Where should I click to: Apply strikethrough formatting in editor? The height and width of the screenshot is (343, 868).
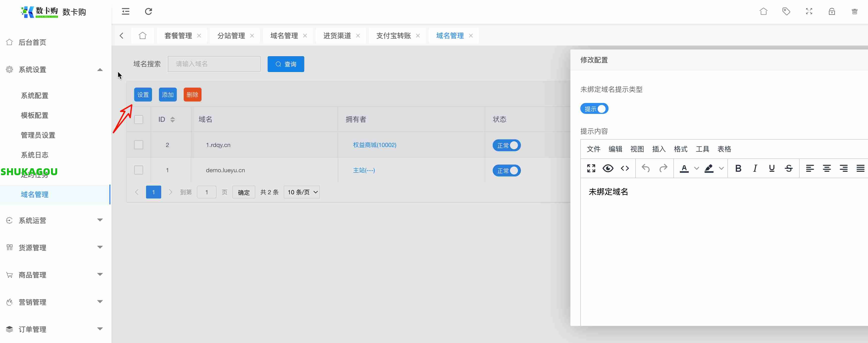789,168
